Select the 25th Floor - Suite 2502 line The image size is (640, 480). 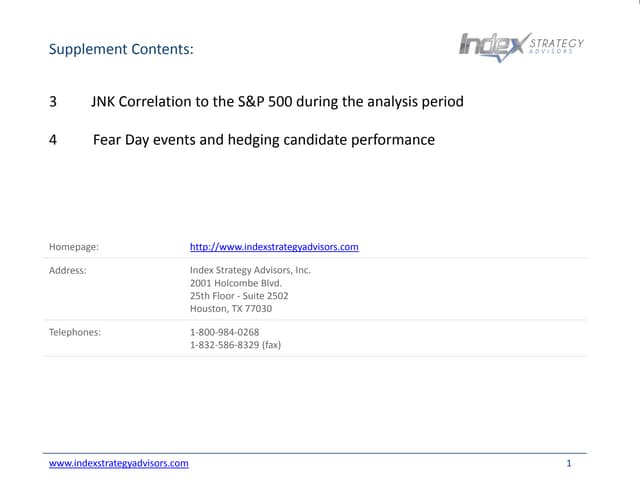(239, 296)
